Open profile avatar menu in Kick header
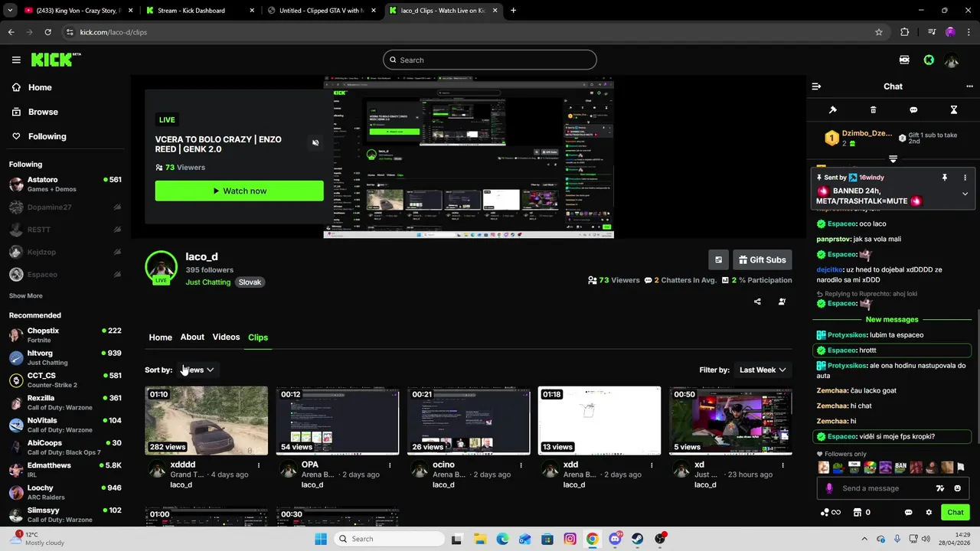980x551 pixels. [x=952, y=60]
